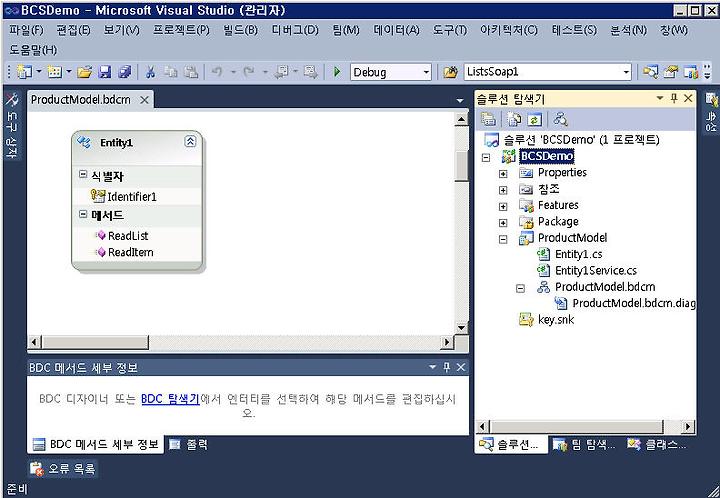The image size is (720, 498).
Task: Open the 도움말(H) menu
Action: [33, 50]
